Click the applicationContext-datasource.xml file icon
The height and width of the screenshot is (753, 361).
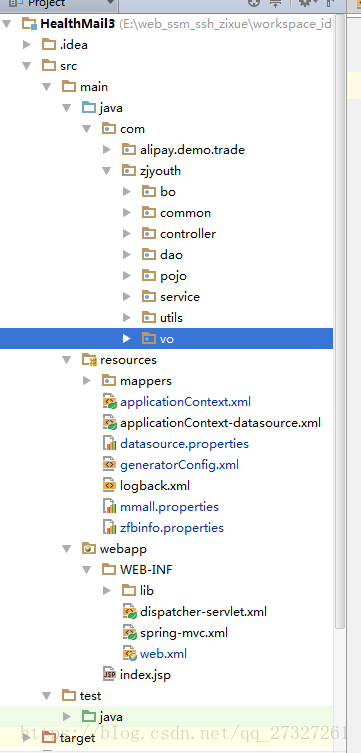point(110,423)
